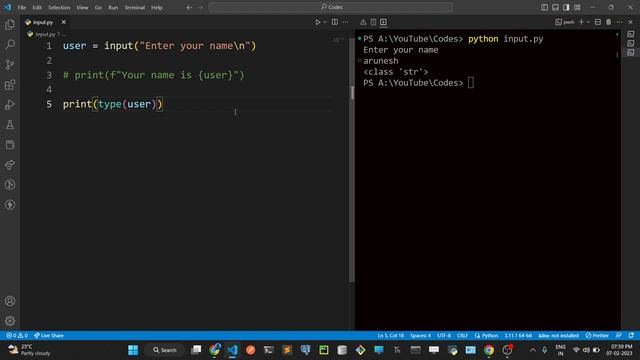Click the Prettier status bar item
The image size is (640, 360).
[597, 336]
